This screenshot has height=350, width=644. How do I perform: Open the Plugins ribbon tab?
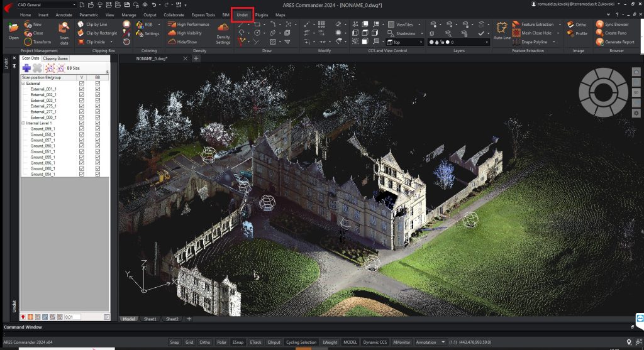pos(261,14)
